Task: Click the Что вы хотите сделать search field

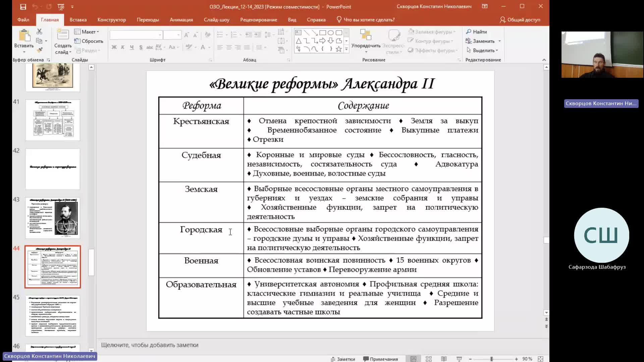Action: pos(366,19)
